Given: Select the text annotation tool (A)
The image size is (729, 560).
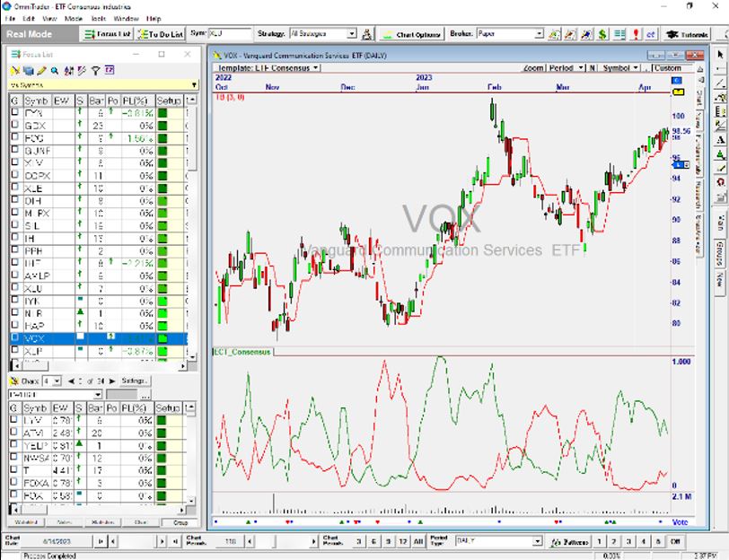Looking at the screenshot, I should pos(720,140).
